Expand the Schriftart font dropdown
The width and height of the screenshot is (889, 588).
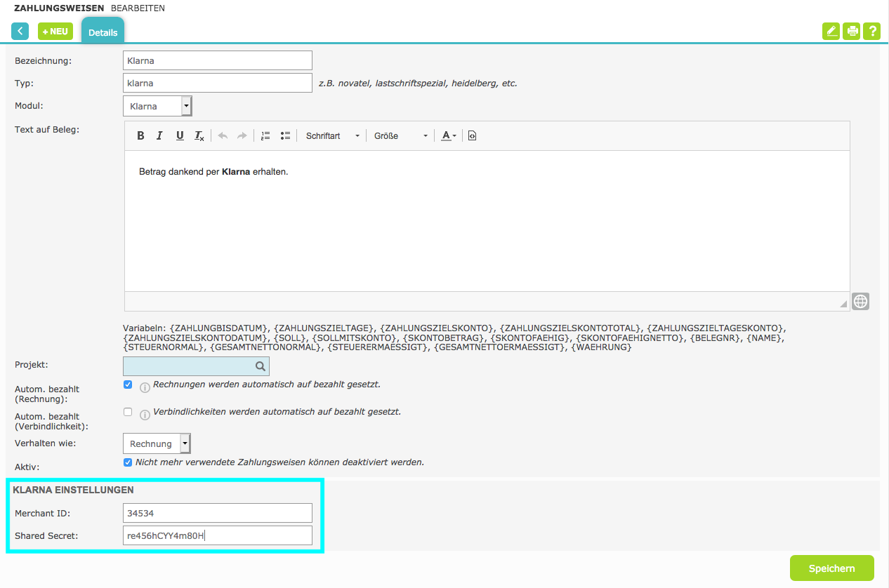[x=332, y=135]
